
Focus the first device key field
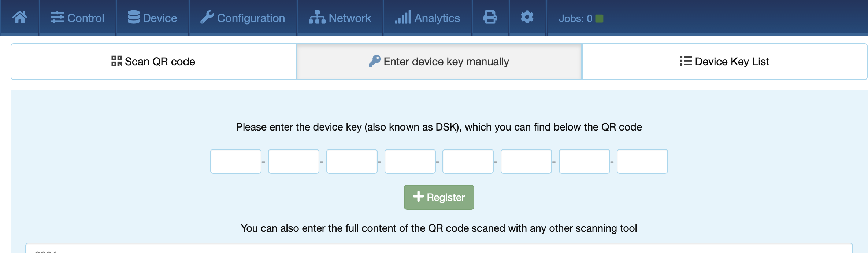(x=236, y=161)
